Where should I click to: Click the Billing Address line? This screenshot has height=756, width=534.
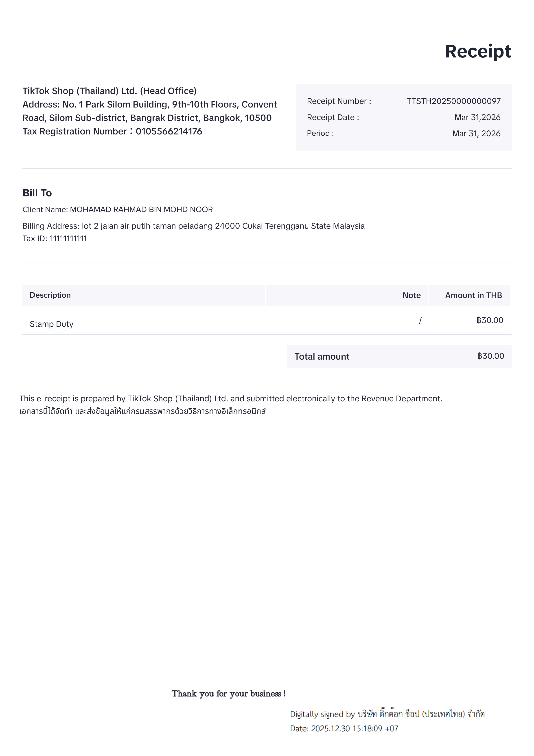coord(193,226)
